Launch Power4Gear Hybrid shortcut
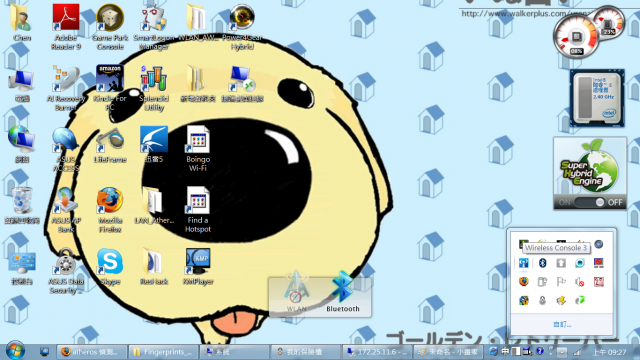 click(x=242, y=26)
